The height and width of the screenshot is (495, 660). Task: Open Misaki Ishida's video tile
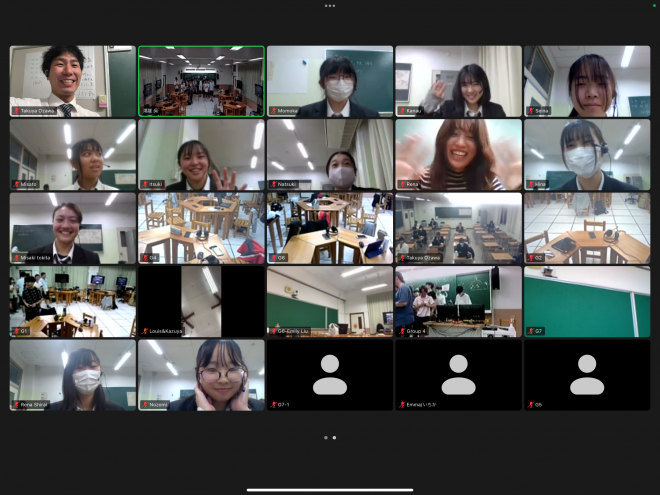[73, 228]
